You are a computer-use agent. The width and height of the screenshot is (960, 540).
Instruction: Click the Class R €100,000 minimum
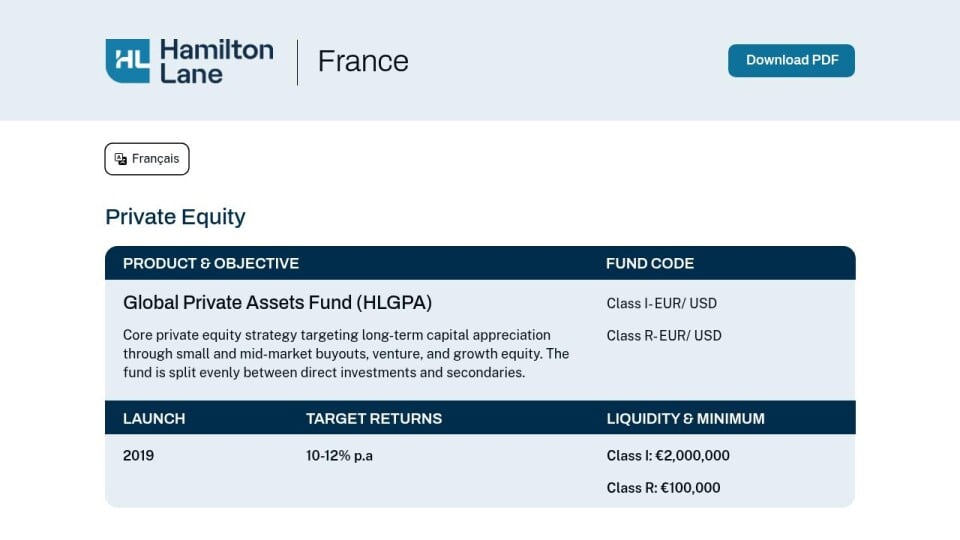[x=663, y=488]
